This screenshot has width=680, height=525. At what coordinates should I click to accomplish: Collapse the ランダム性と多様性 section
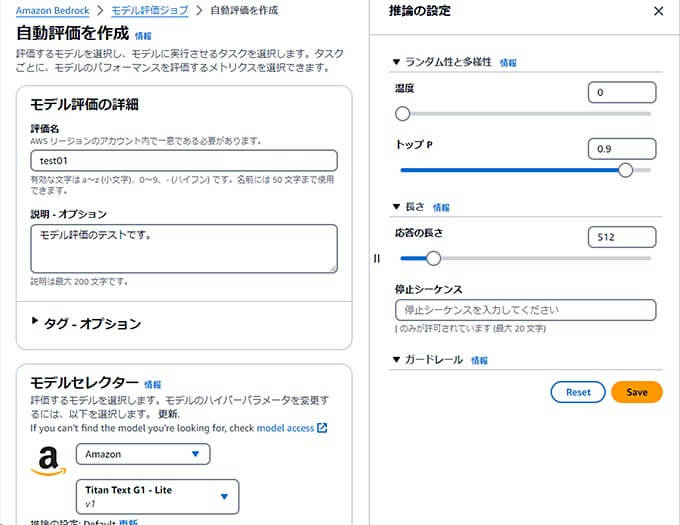[x=396, y=62]
